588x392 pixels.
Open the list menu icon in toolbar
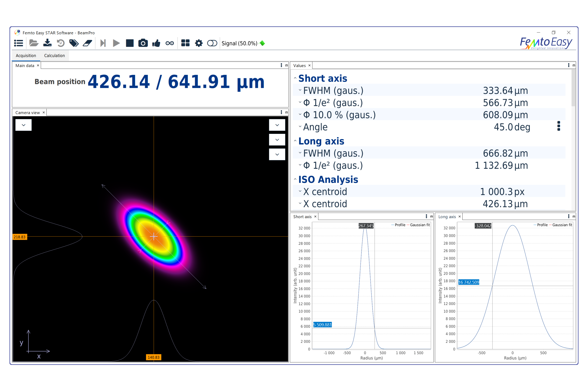point(19,43)
